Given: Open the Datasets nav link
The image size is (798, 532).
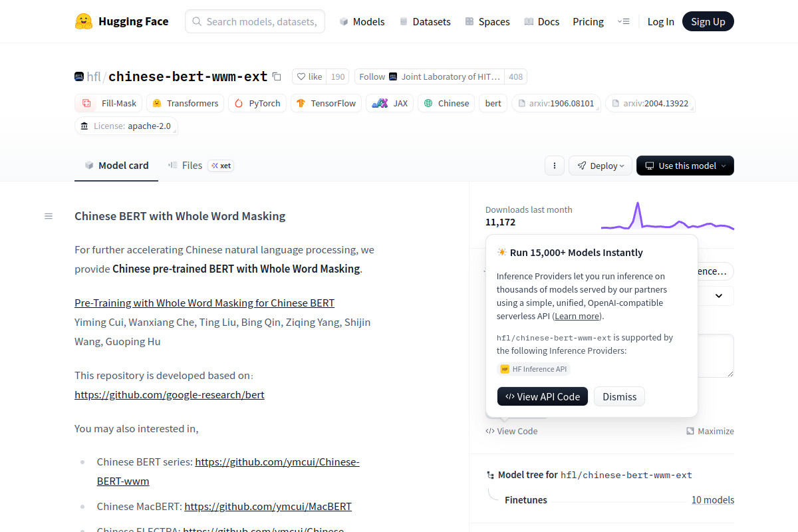Looking at the screenshot, I should [x=425, y=21].
